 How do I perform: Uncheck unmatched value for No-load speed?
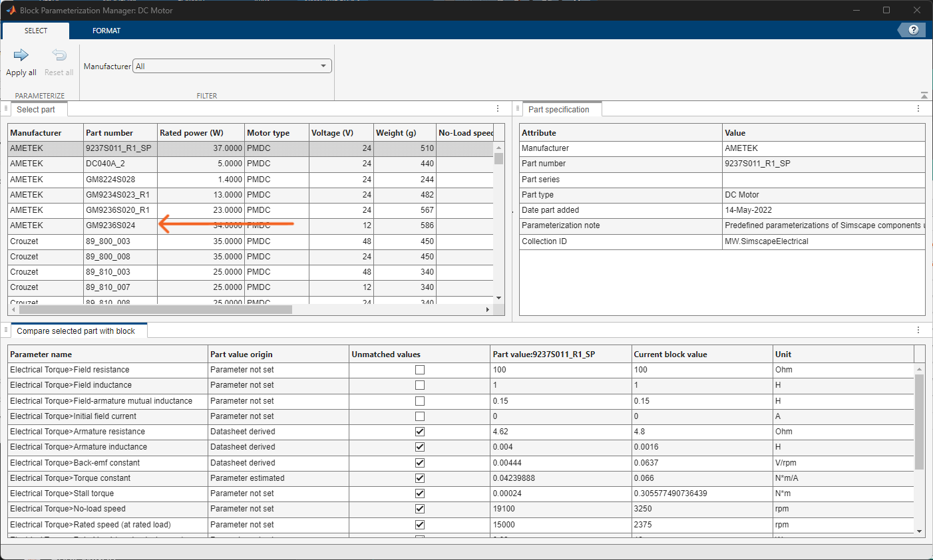click(x=419, y=509)
